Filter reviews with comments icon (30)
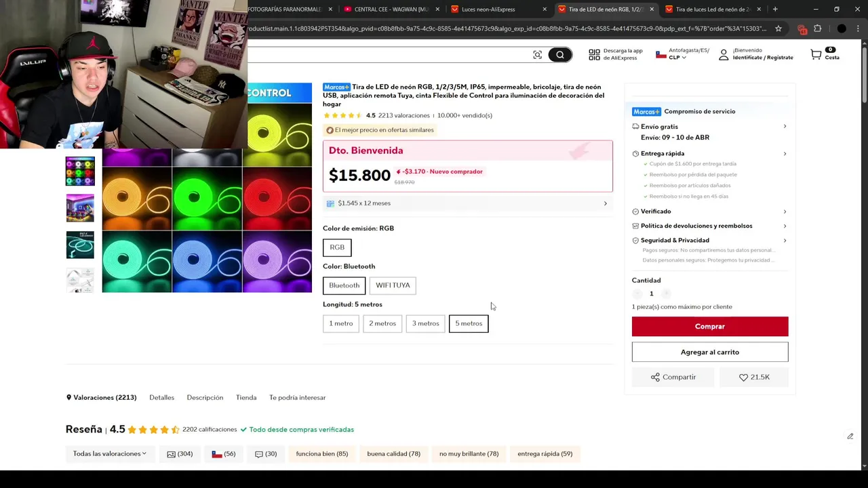Viewport: 868px width, 488px height. tap(266, 453)
